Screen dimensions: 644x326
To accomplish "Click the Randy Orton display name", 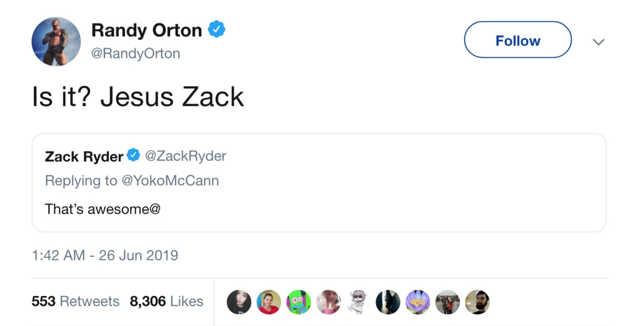I will 147,30.
